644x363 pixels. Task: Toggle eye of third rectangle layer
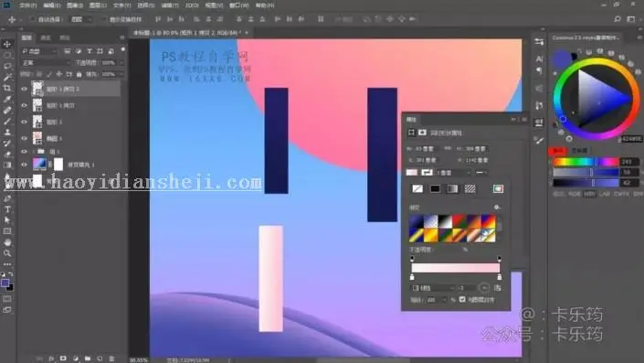25,122
